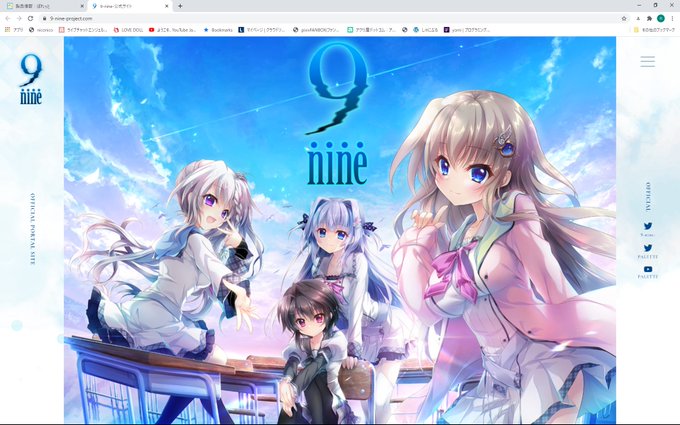
Task: Close the first inactive tab
Action: 82,6
